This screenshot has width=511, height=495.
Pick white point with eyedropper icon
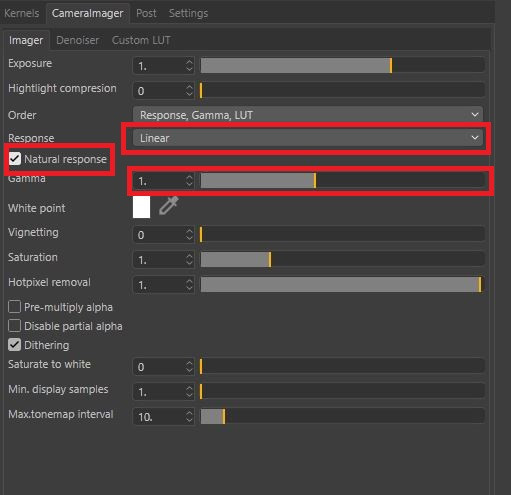point(169,206)
